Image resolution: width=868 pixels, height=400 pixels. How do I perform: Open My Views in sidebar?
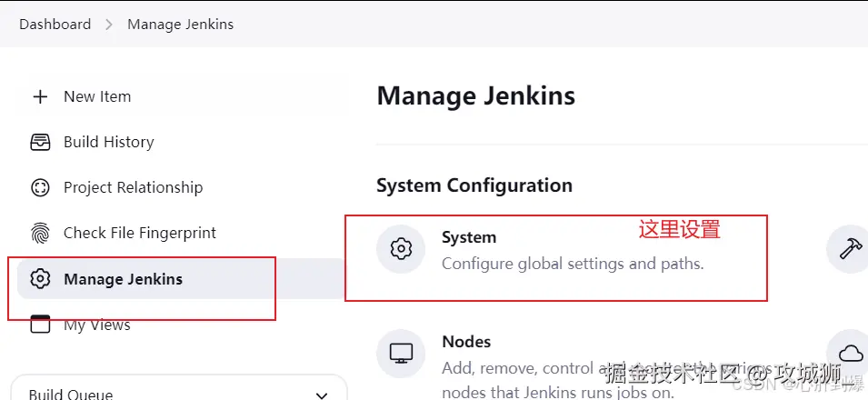97,325
